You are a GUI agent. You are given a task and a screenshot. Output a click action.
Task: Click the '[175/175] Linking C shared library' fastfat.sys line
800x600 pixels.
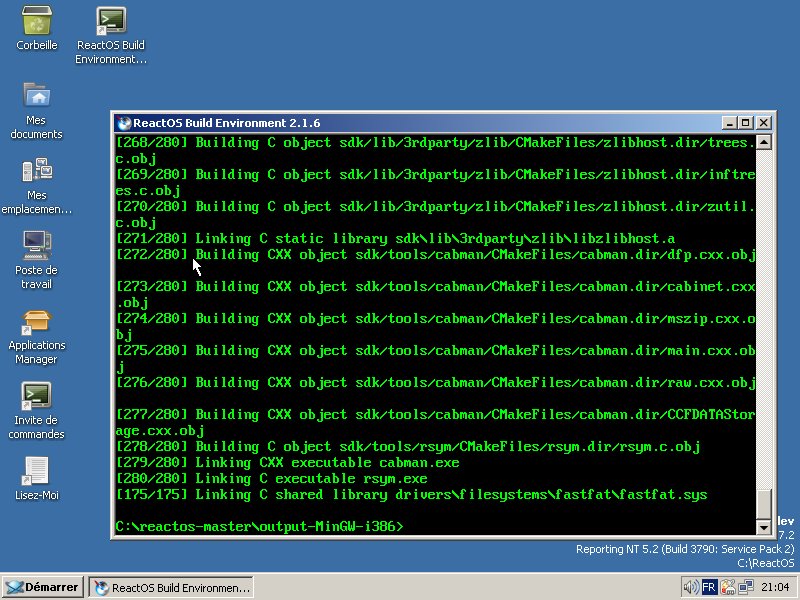pyautogui.click(x=412, y=494)
